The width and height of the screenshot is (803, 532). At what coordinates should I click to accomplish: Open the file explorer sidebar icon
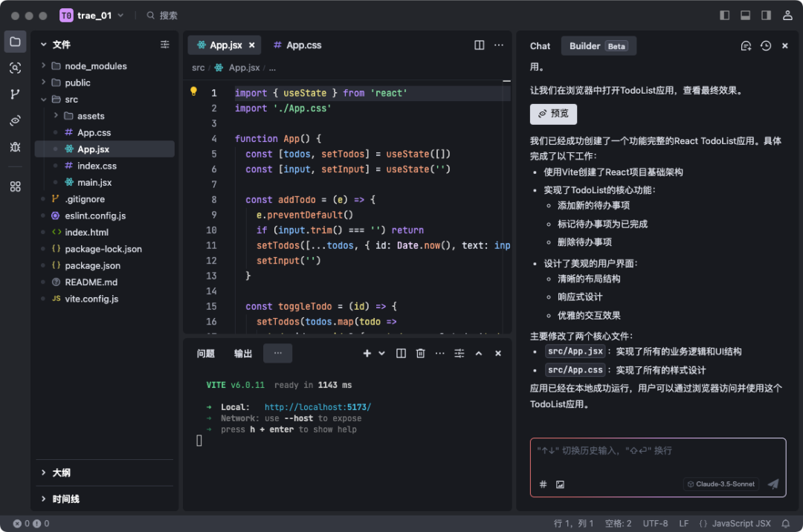(x=16, y=42)
